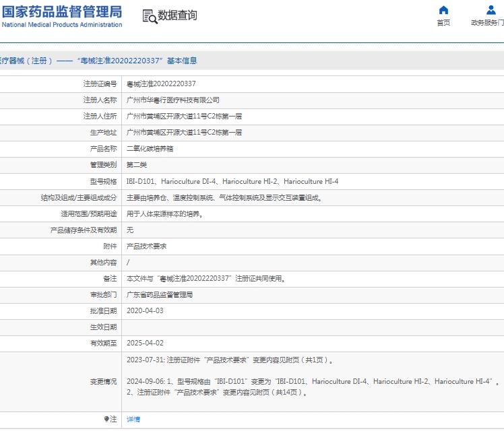This screenshot has width=504, height=431.
Task: Click the 产品名称 field label
Action: [104, 149]
